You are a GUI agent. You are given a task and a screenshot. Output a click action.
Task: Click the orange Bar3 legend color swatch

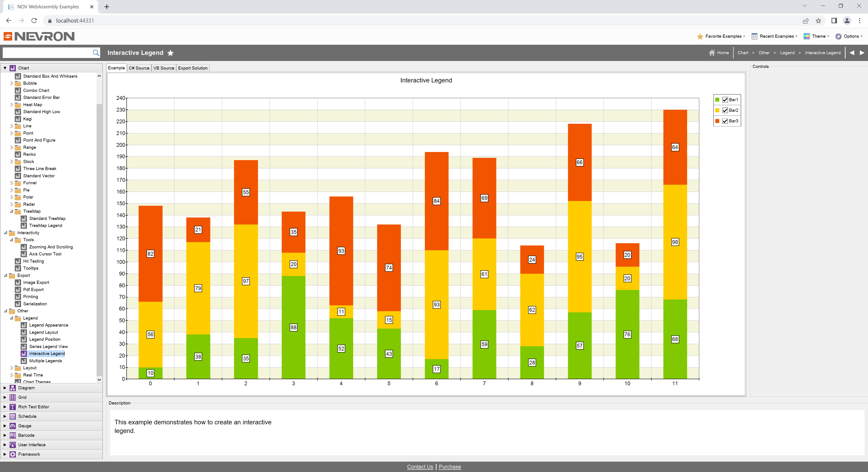point(717,121)
